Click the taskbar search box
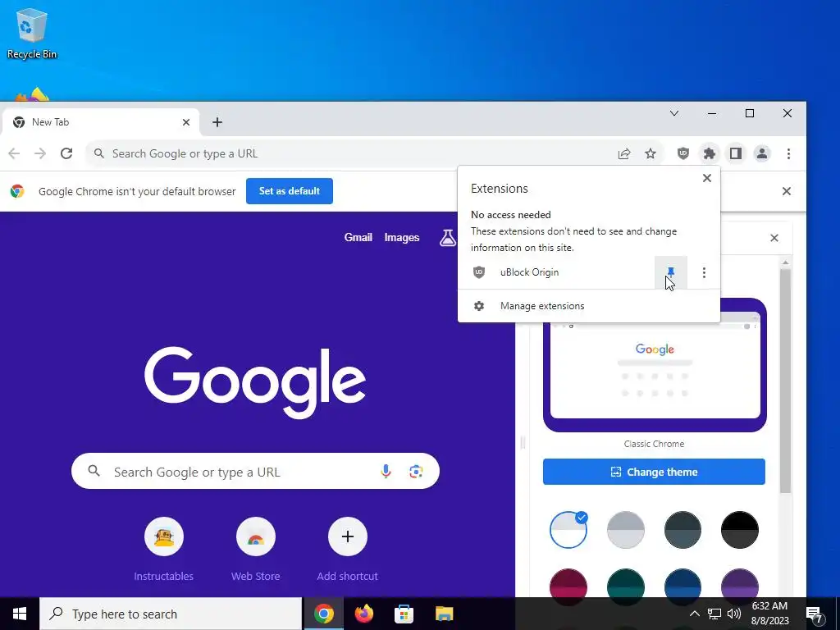The height and width of the screenshot is (630, 840). [x=171, y=614]
